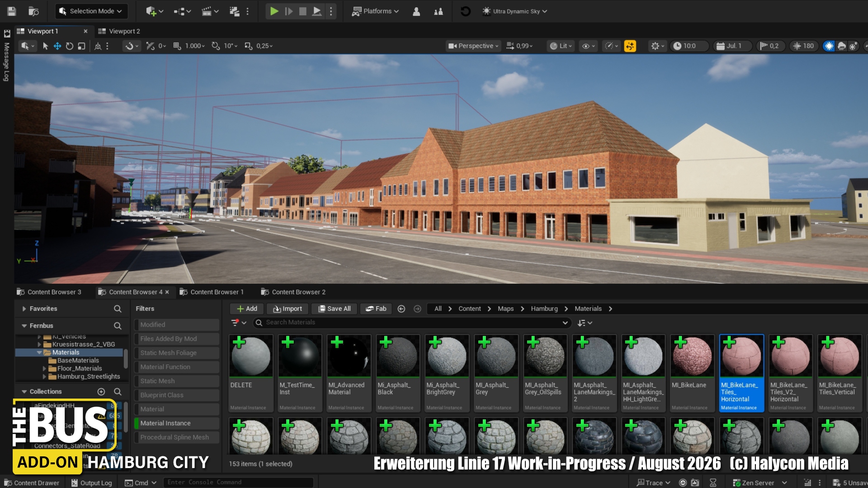Open the Quick Add actor menu
This screenshot has height=488, width=868.
tap(154, 11)
